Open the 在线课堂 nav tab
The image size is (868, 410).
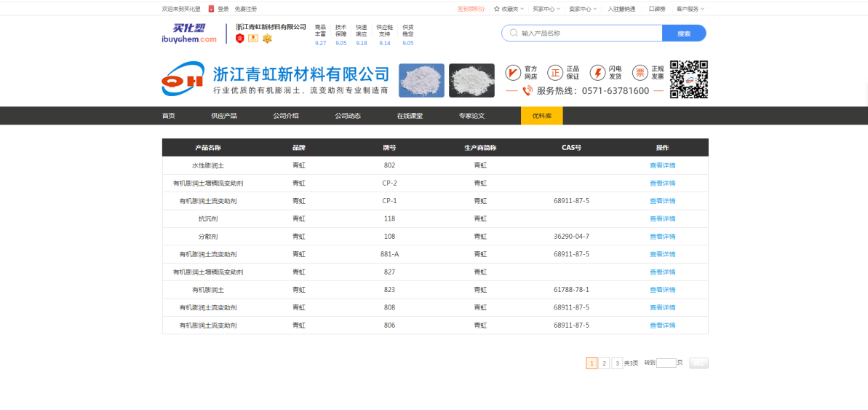click(410, 116)
